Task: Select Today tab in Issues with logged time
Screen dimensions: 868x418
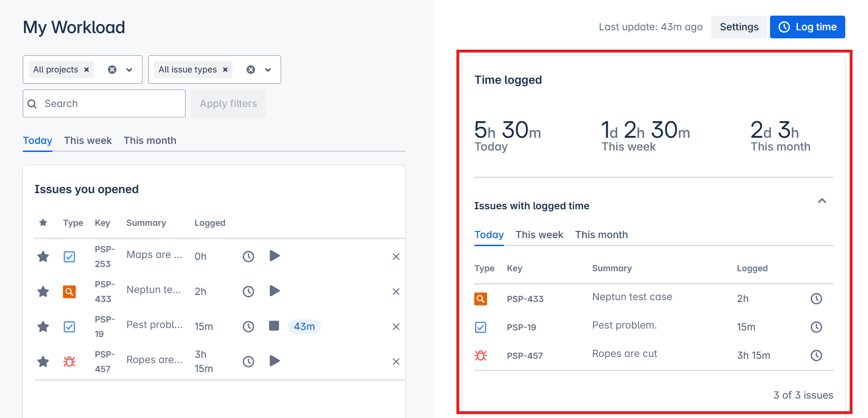Action: click(x=489, y=235)
